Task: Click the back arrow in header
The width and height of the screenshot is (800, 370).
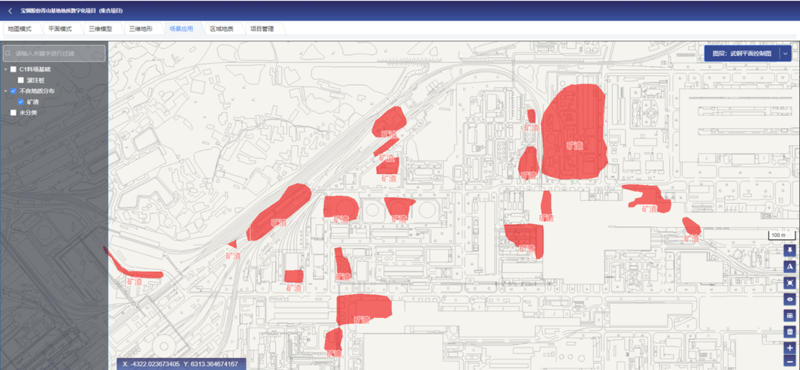Action: coord(10,11)
